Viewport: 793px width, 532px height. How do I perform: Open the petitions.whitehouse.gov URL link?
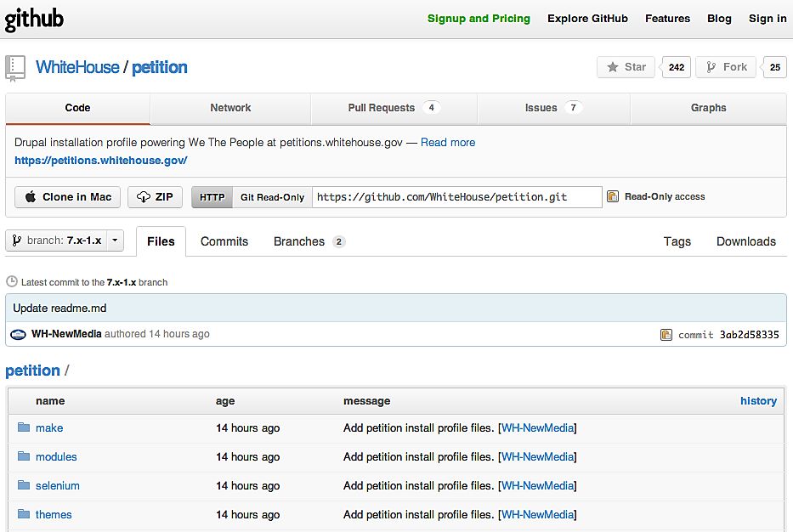click(100, 161)
